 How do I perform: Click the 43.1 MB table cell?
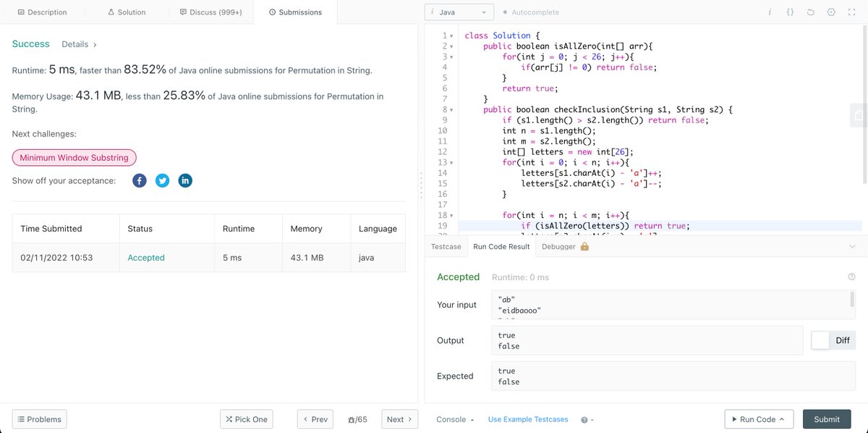coord(316,258)
